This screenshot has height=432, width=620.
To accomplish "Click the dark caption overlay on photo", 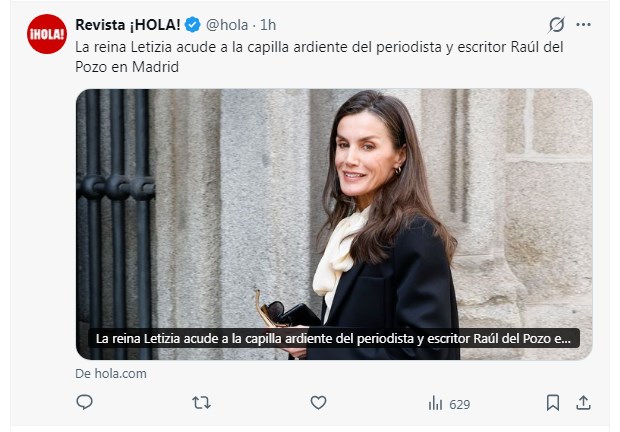I will [x=334, y=339].
